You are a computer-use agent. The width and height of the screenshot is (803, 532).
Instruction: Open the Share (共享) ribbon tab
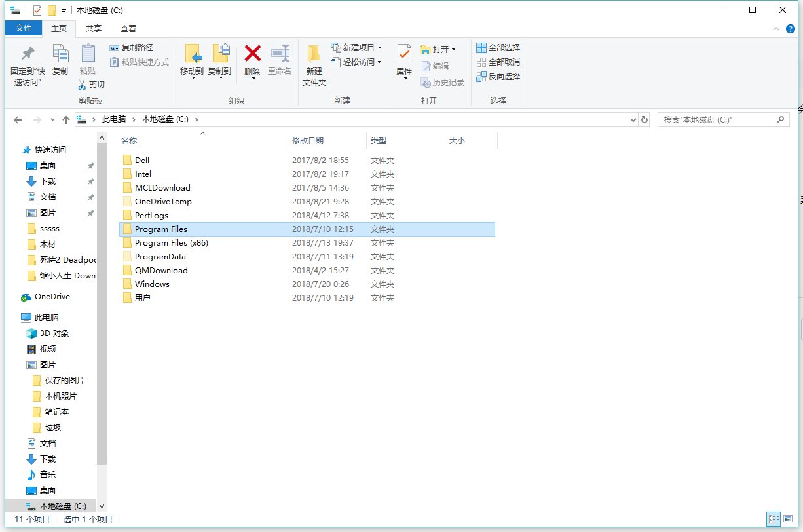[94, 29]
